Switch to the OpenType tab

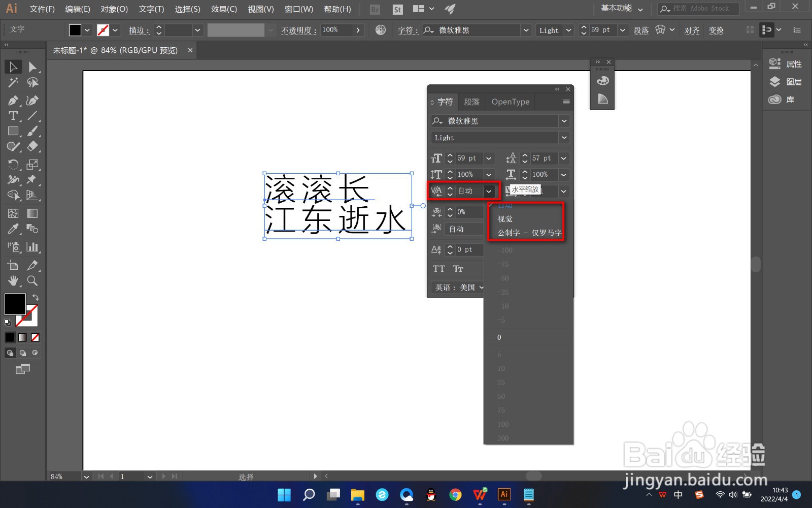point(510,102)
